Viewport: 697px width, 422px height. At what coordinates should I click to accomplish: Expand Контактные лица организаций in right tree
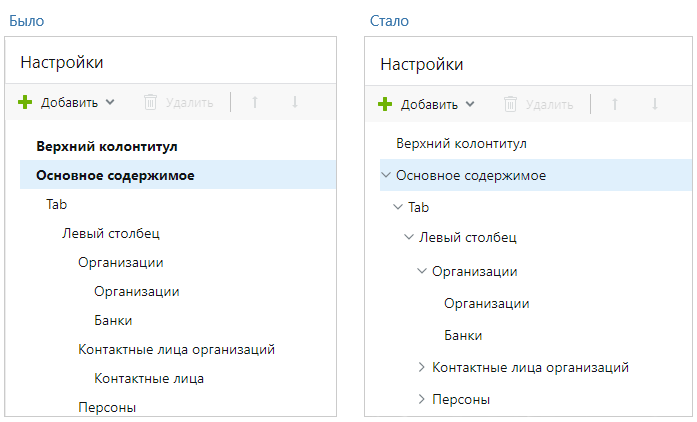421,367
